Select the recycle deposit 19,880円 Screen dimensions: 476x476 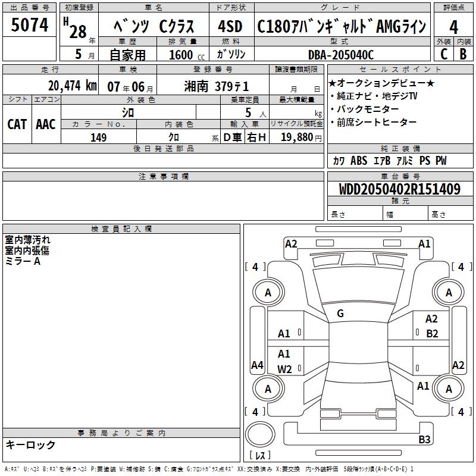[301, 137]
